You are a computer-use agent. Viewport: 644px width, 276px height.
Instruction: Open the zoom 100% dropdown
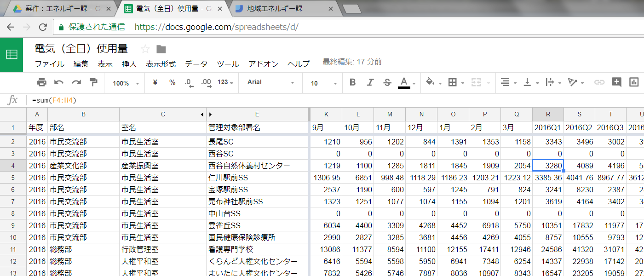coord(126,83)
